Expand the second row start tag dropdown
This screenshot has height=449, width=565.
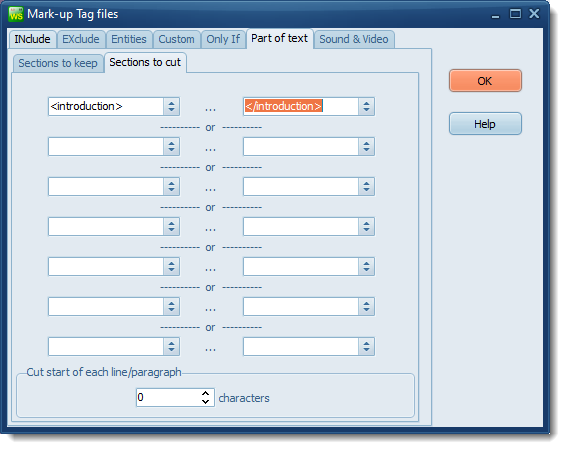[172, 147]
